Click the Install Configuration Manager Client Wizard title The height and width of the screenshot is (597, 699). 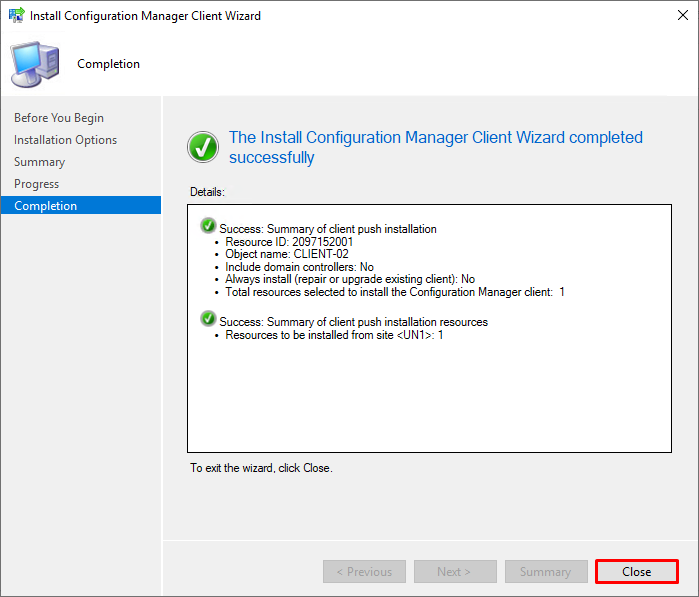coord(145,16)
